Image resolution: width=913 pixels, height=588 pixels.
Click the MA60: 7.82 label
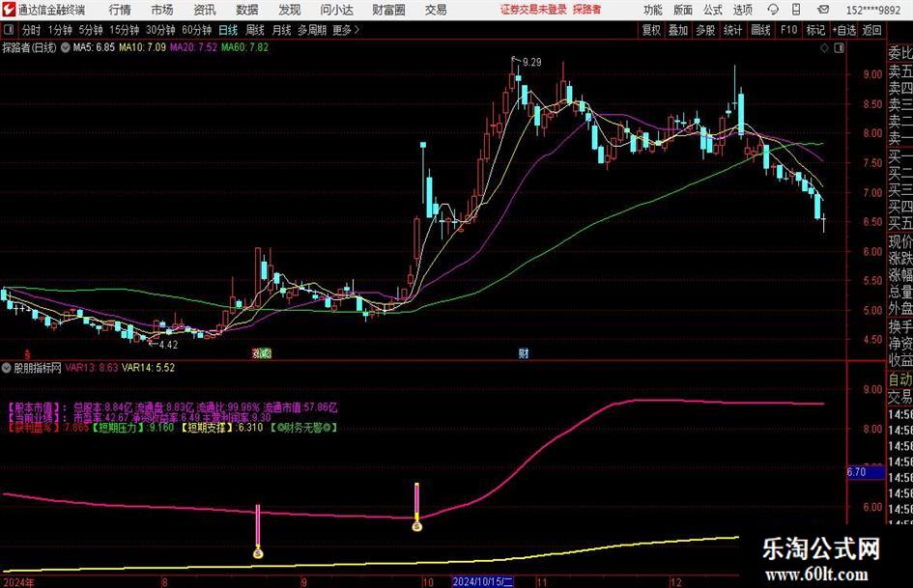coord(244,47)
